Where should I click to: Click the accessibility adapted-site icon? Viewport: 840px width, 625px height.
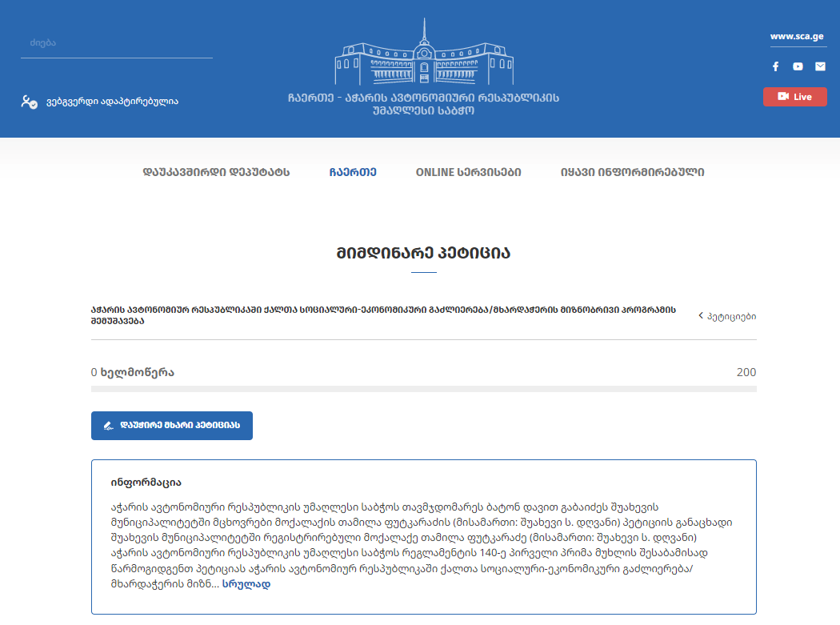(29, 102)
